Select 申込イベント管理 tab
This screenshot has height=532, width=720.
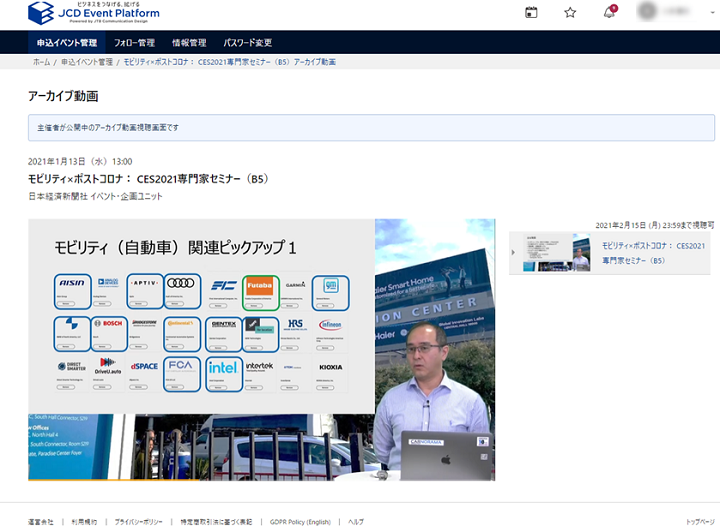pyautogui.click(x=67, y=43)
